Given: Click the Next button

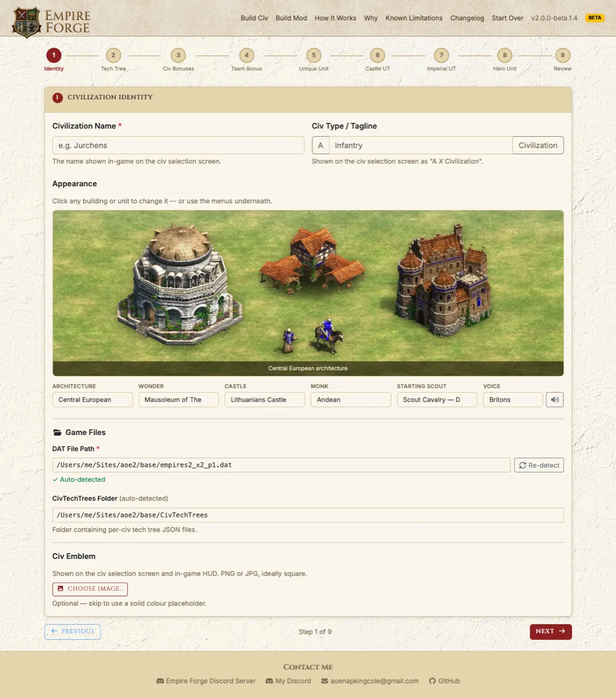Looking at the screenshot, I should [x=551, y=632].
